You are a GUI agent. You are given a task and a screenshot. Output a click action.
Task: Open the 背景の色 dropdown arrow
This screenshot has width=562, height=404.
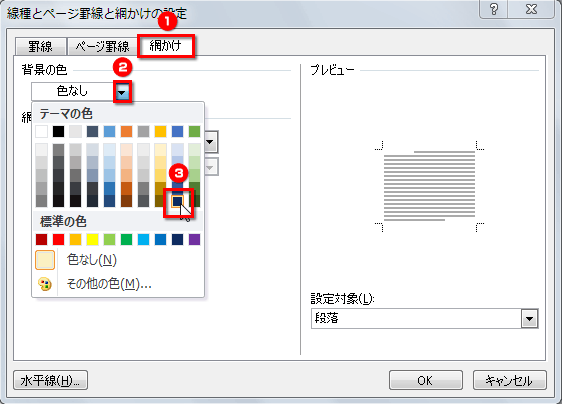(x=122, y=92)
